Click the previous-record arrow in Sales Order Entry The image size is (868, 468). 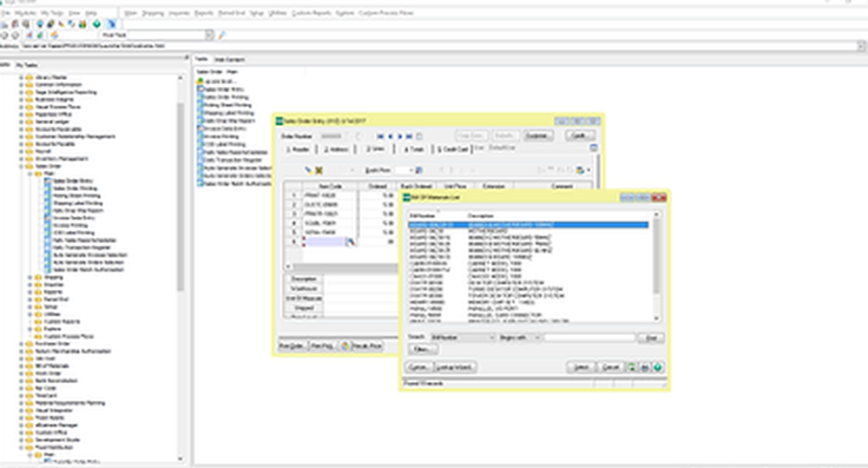pyautogui.click(x=391, y=136)
